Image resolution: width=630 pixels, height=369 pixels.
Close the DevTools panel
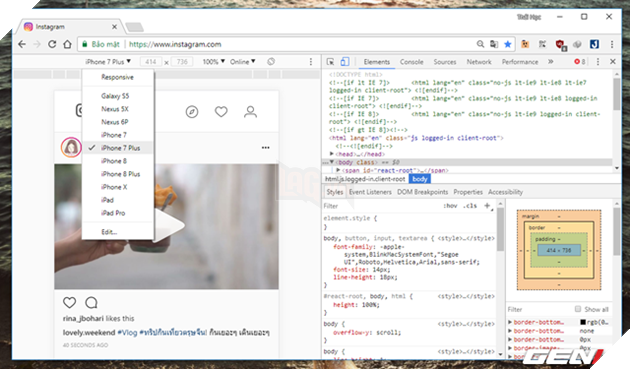coord(613,62)
